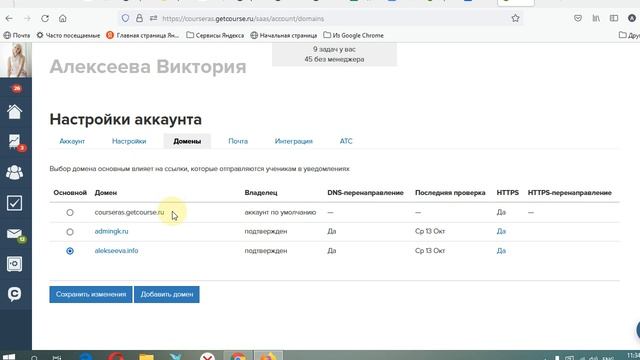Click the address bar URL
640x360 pixels.
[x=243, y=19]
